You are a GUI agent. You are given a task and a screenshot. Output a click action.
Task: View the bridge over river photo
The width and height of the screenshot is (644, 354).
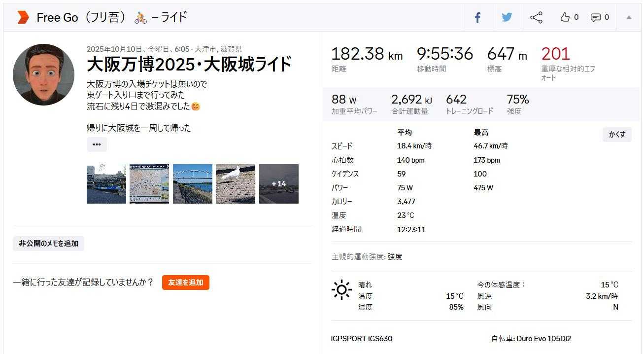pyautogui.click(x=193, y=184)
